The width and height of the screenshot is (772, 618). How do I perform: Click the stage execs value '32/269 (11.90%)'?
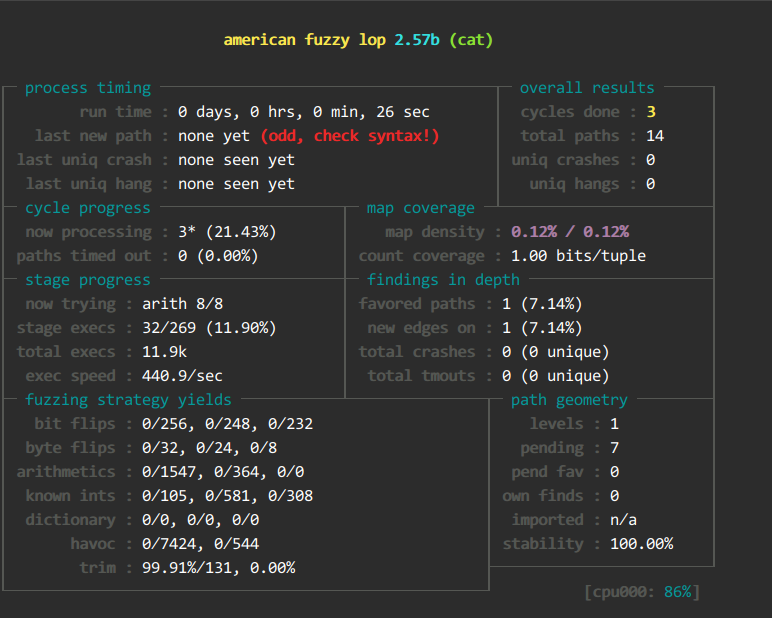click(209, 328)
